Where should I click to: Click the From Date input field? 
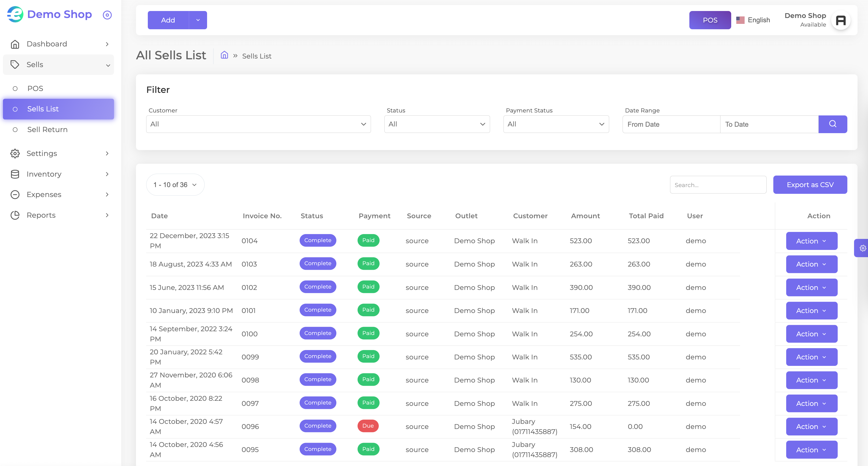click(x=671, y=124)
